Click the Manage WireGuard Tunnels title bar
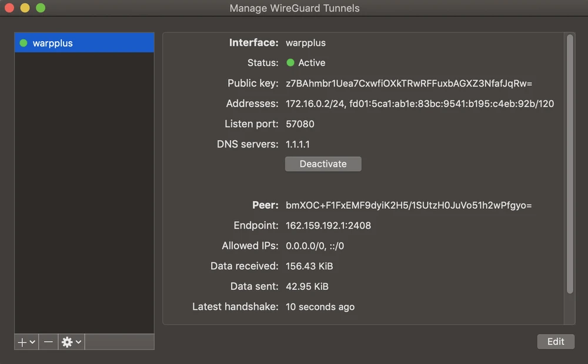Viewport: 588px width, 364px height. (294, 8)
